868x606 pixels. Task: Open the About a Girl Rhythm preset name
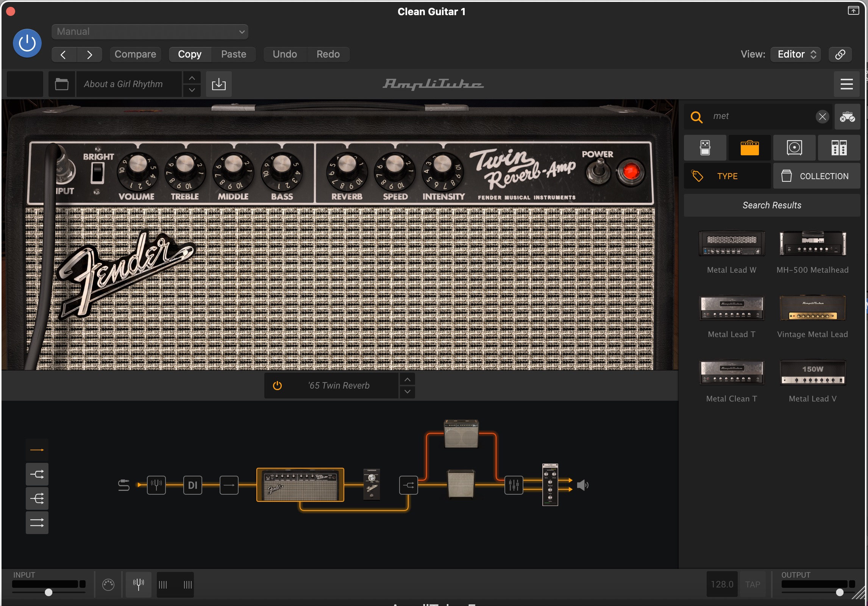pyautogui.click(x=129, y=84)
